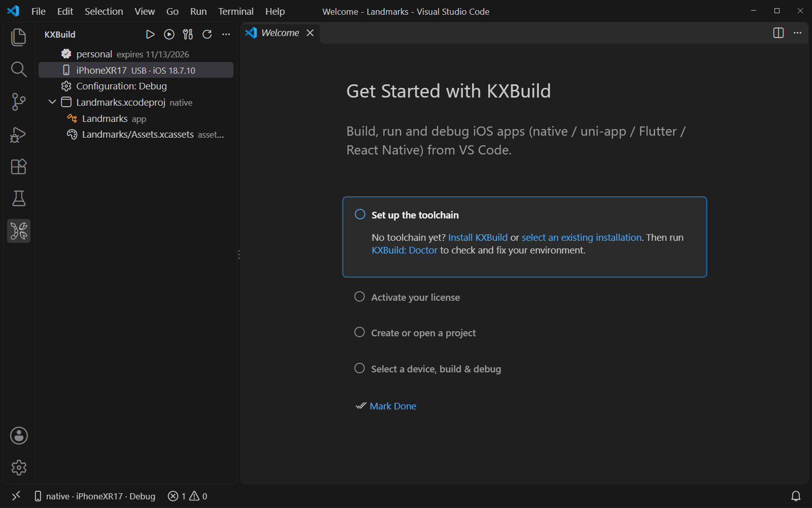This screenshot has width=812, height=508.
Task: Click the circled play icon in KXBuild header
Action: [169, 35]
